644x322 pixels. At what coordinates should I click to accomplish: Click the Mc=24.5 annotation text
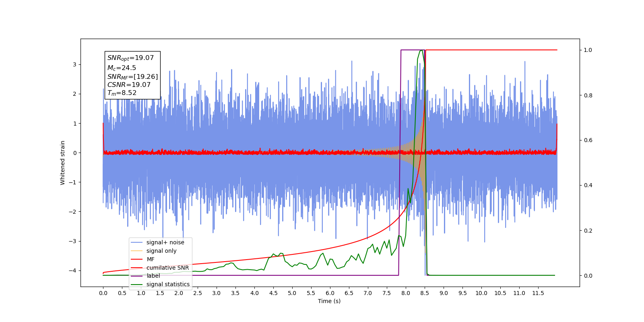(122, 68)
